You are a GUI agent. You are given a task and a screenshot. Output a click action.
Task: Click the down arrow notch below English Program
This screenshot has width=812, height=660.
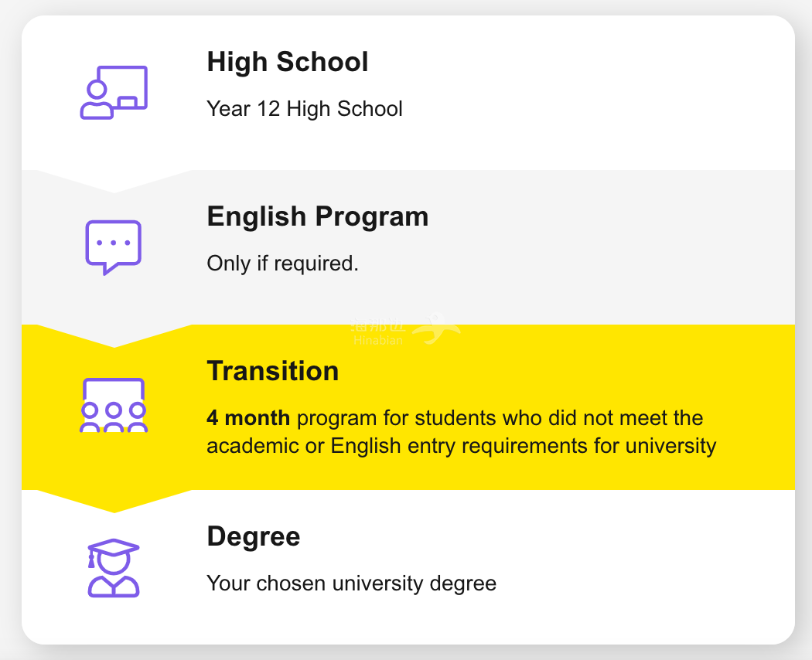pyautogui.click(x=114, y=336)
